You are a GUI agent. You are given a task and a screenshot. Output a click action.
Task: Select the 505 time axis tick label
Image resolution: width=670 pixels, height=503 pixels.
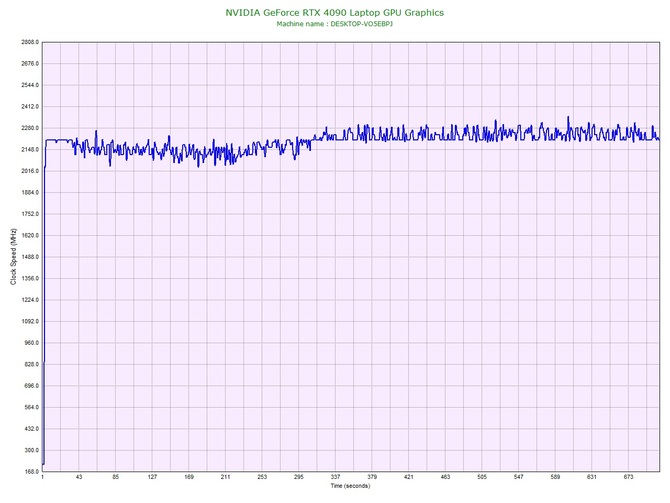click(482, 477)
